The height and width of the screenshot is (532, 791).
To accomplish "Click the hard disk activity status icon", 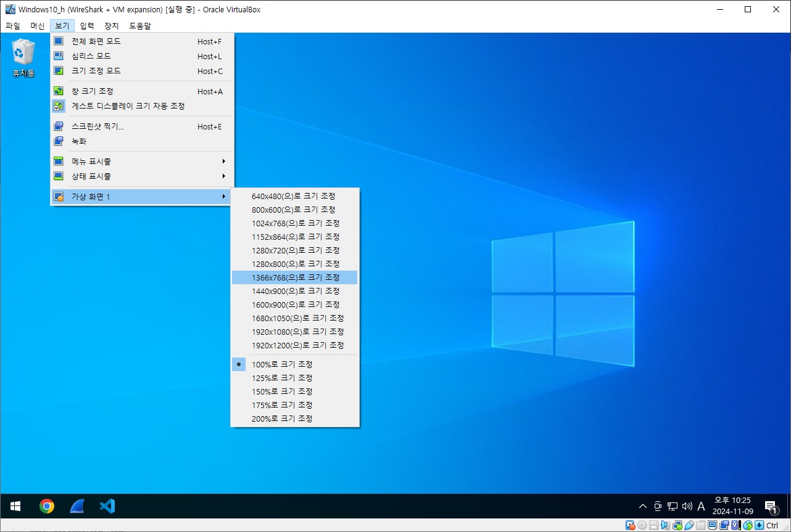I will point(631,525).
